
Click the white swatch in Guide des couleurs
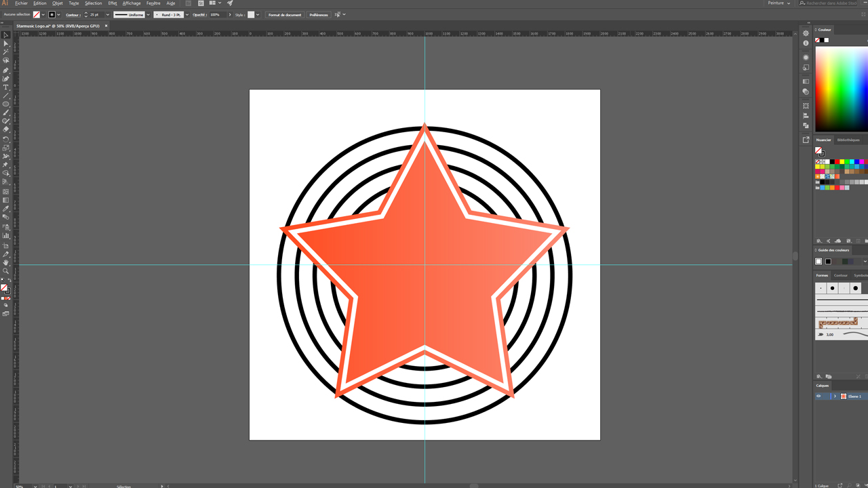click(818, 262)
